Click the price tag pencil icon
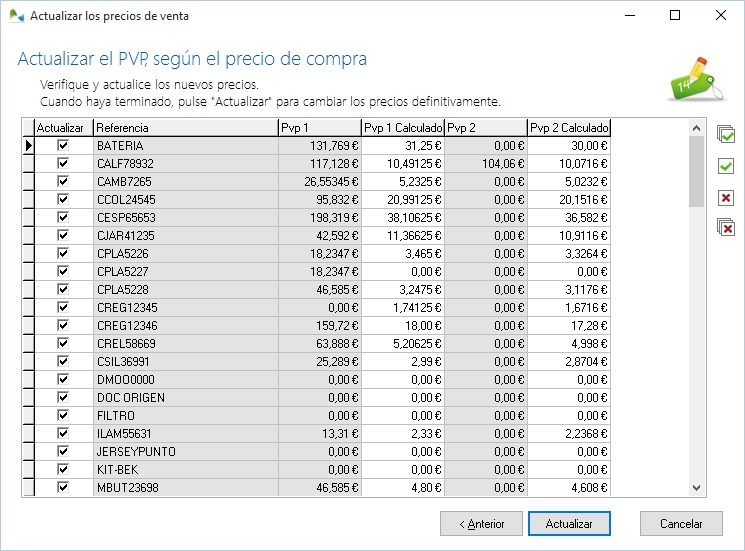The width and height of the screenshot is (745, 551). pos(696,79)
